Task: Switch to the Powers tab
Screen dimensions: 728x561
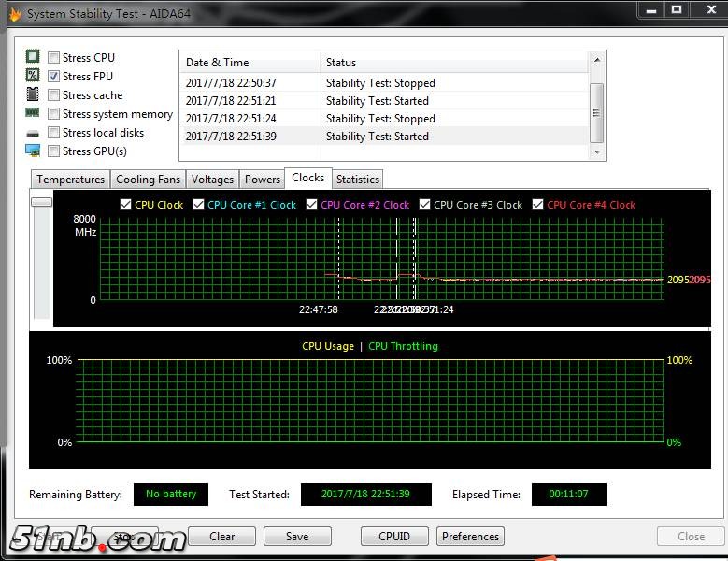Action: pos(263,180)
